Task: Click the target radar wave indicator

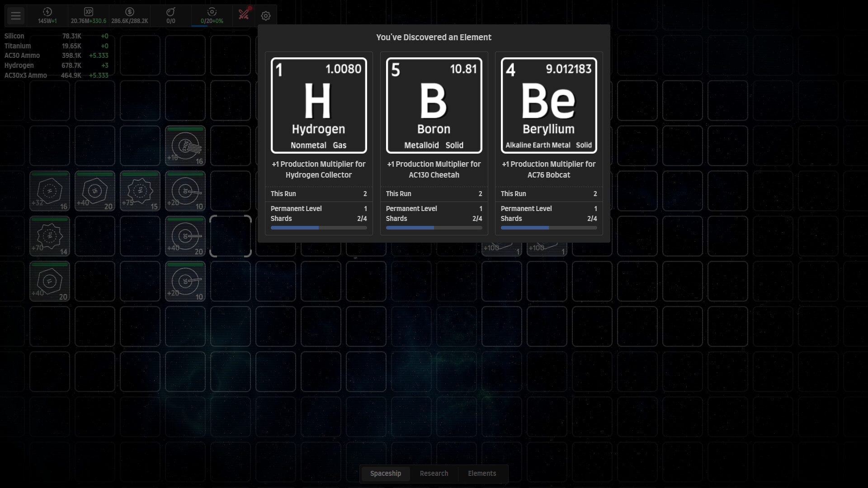Action: click(x=212, y=12)
